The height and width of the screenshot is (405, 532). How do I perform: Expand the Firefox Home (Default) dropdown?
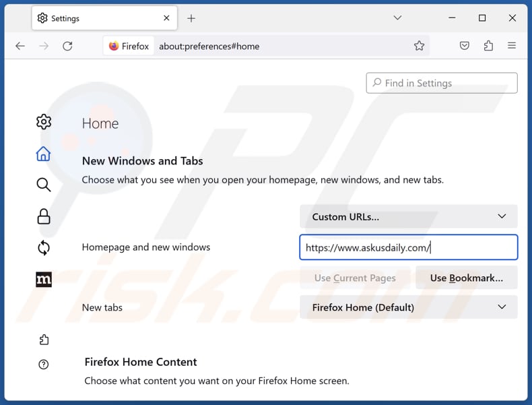[408, 307]
